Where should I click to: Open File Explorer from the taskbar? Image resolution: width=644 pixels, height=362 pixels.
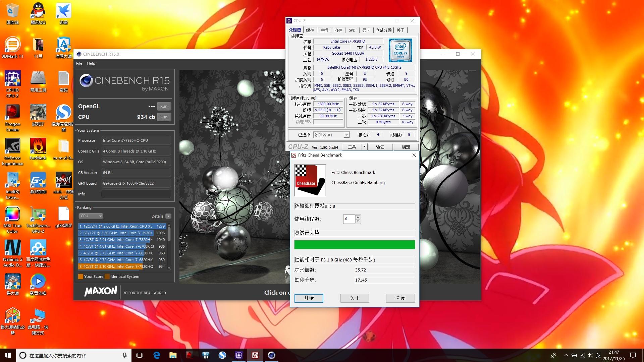pos(173,355)
